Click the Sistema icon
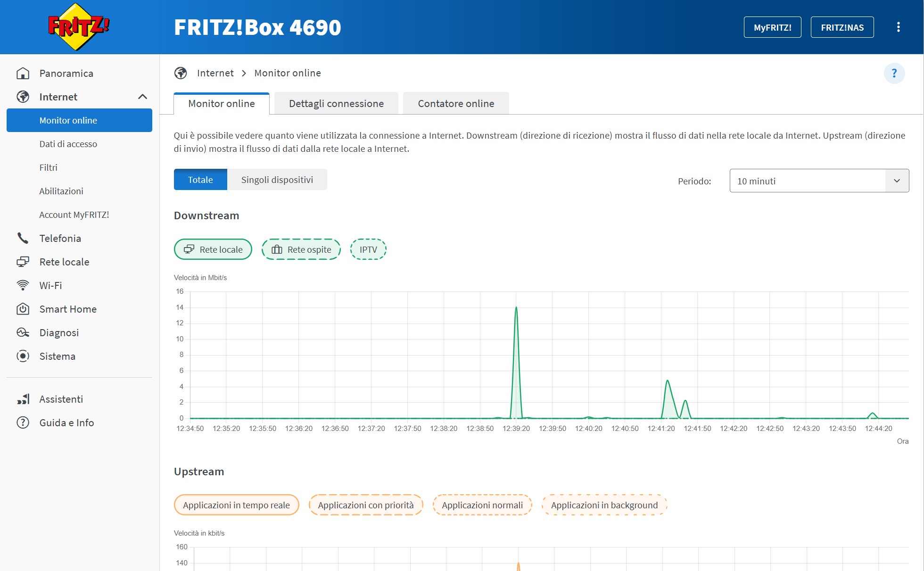The image size is (924, 571). click(23, 356)
